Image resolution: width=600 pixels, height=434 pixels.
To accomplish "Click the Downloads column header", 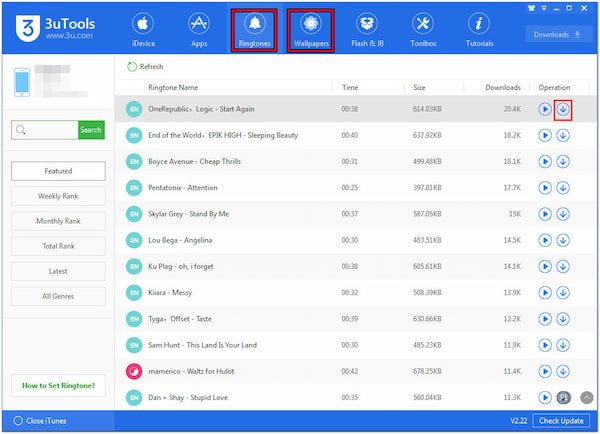I will pos(503,88).
